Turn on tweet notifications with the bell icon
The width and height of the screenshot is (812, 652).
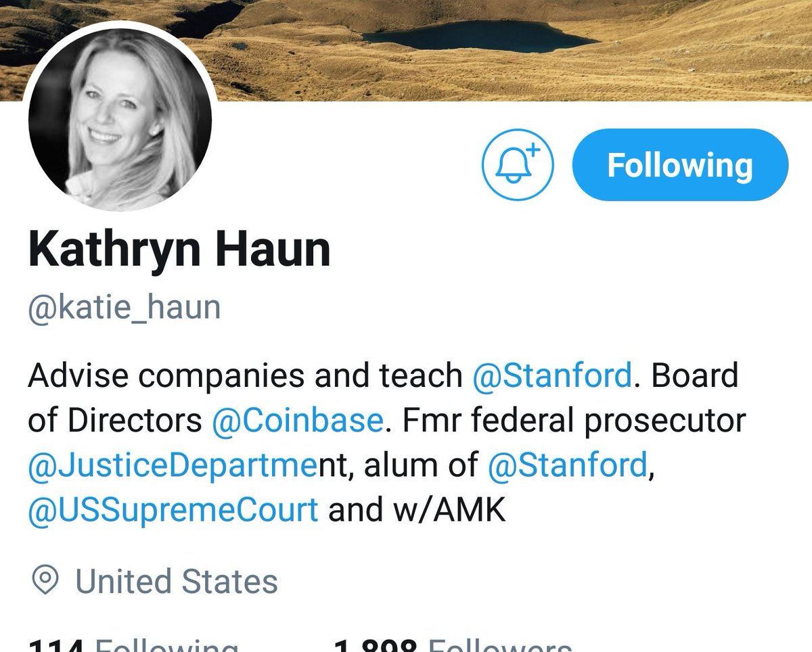[518, 164]
